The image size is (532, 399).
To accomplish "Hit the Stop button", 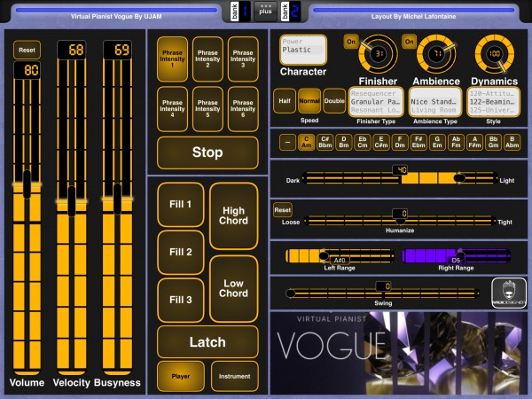I will [207, 153].
